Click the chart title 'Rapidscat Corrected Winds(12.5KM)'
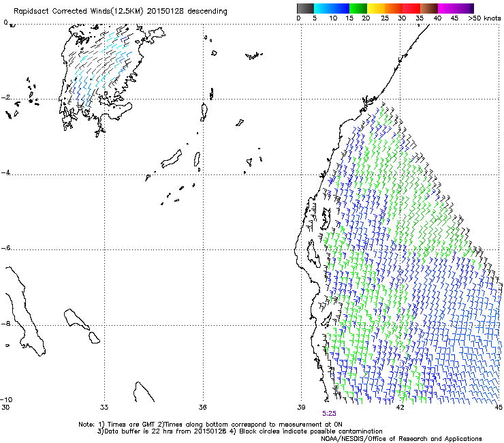The width and height of the screenshot is (504, 443). pos(78,12)
